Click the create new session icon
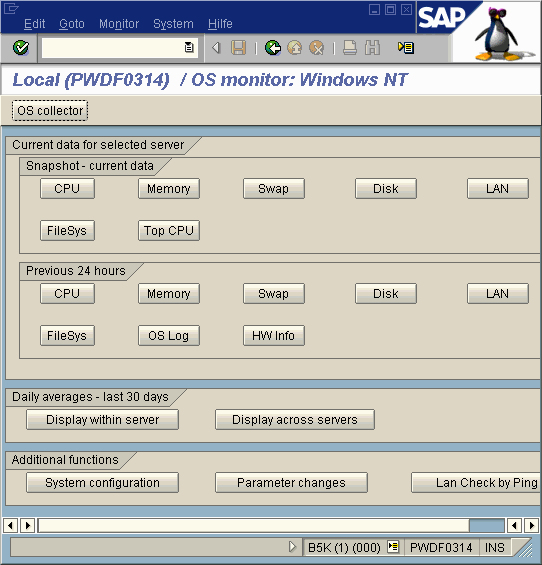Screen dimensions: 542x565 pos(406,48)
